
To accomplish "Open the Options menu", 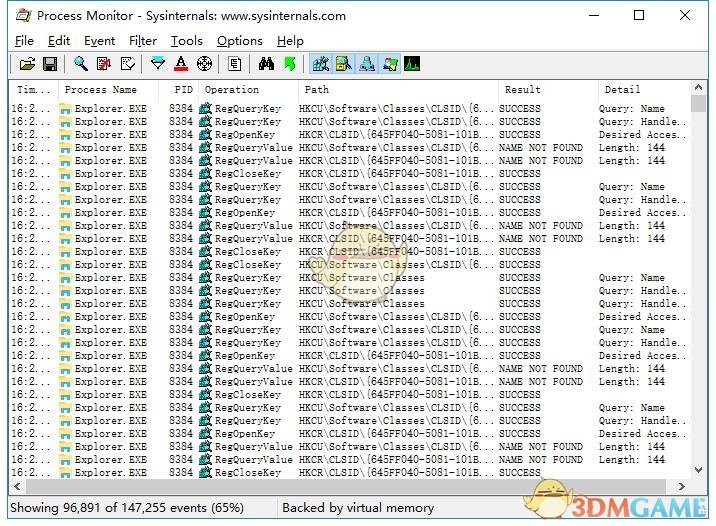I will pyautogui.click(x=240, y=41).
